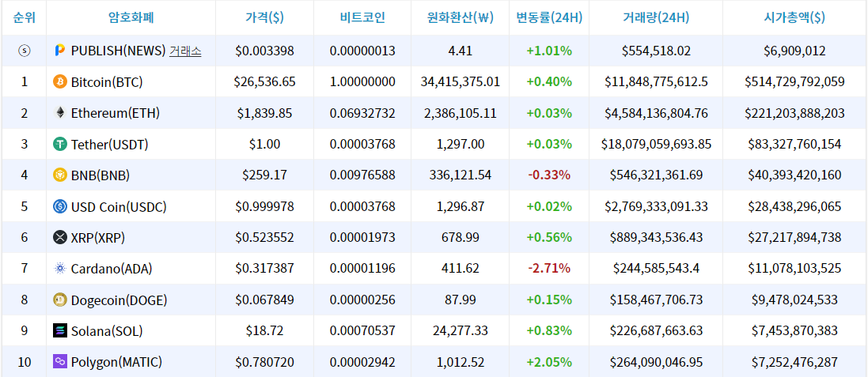Click the Tether green logo icon
The width and height of the screenshot is (868, 377).
coord(60,144)
